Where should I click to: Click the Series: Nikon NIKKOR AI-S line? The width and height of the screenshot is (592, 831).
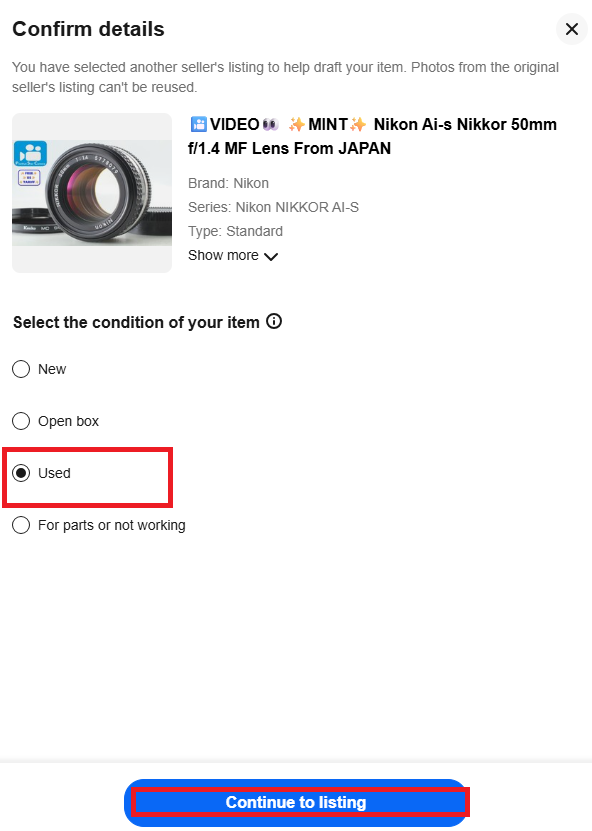pyautogui.click(x=273, y=207)
